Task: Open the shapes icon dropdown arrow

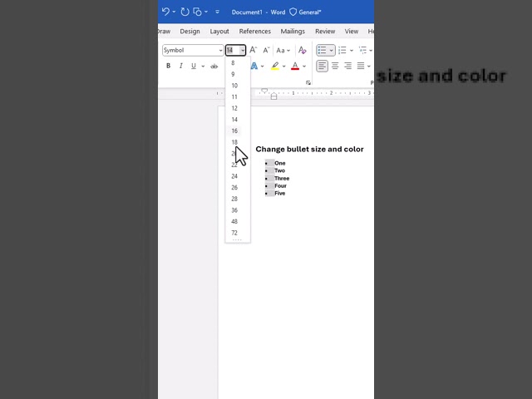Action: coord(206,12)
